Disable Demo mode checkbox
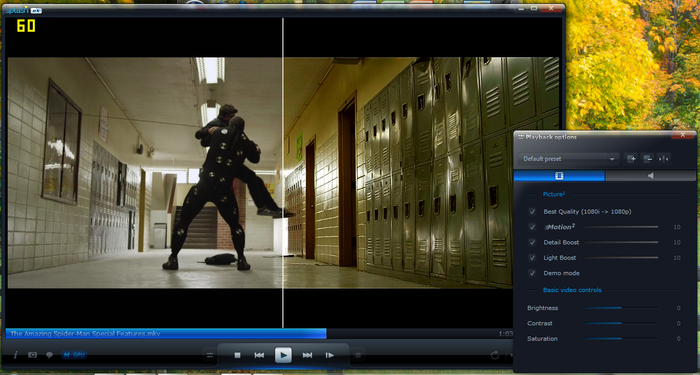 pos(532,273)
